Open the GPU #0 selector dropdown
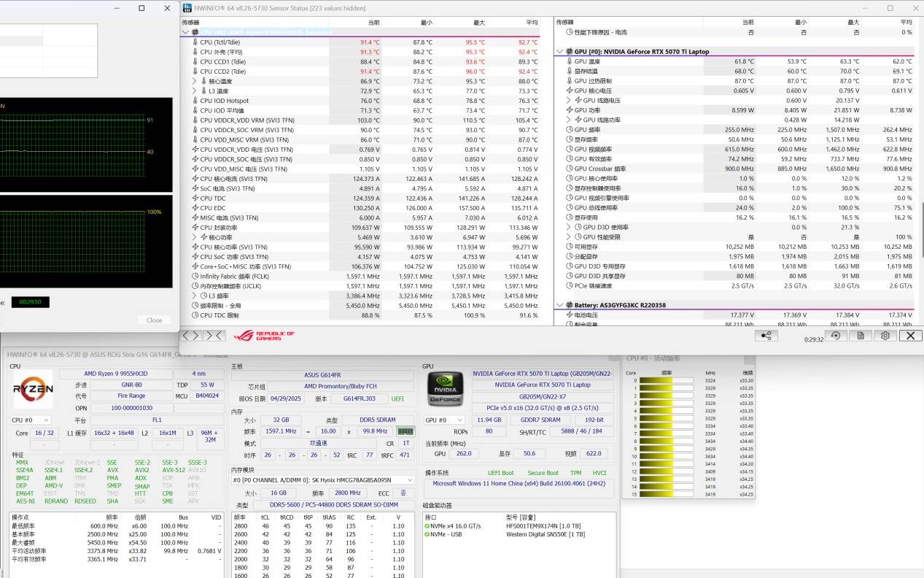This screenshot has width=924, height=578. 444,420
